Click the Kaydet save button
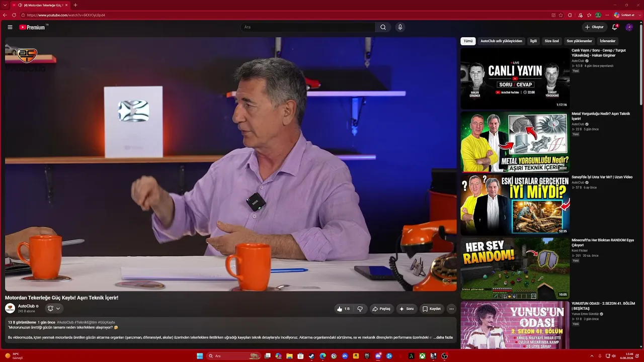644x362 pixels. (432, 309)
